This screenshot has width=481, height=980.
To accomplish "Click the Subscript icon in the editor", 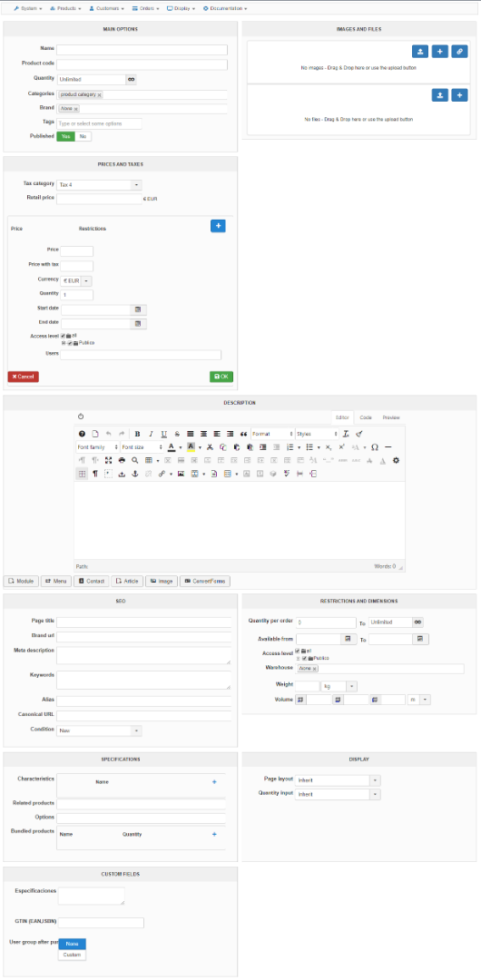I will pyautogui.click(x=329, y=447).
